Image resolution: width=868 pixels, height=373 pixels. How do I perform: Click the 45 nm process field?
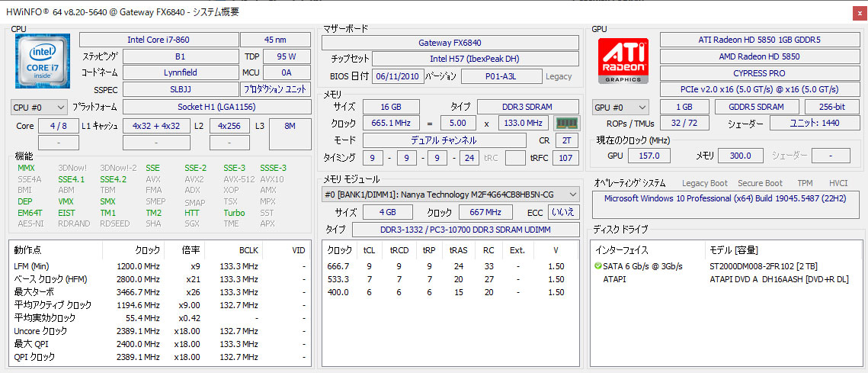pyautogui.click(x=275, y=40)
